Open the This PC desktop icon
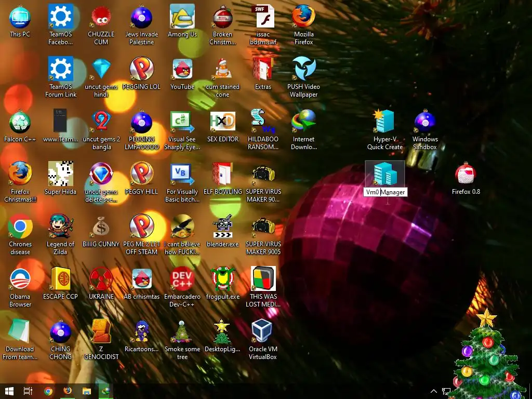Screen dimensions: 532x399 click(x=20, y=18)
